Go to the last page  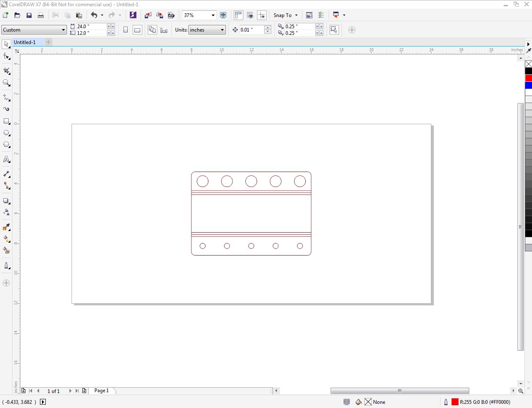pos(77,391)
